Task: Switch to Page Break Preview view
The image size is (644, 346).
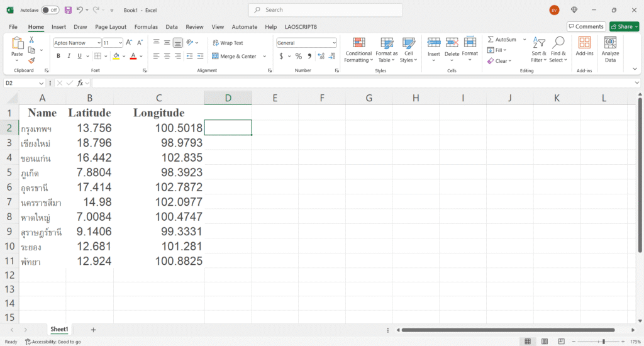Action: [x=561, y=342]
